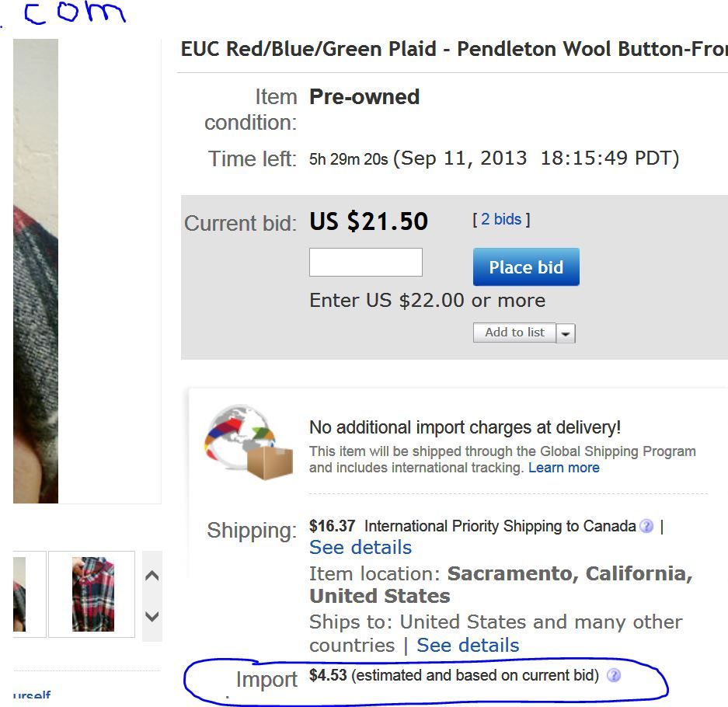Image resolution: width=728 pixels, height=707 pixels.
Task: Click the bid amount input field
Action: pos(366,263)
